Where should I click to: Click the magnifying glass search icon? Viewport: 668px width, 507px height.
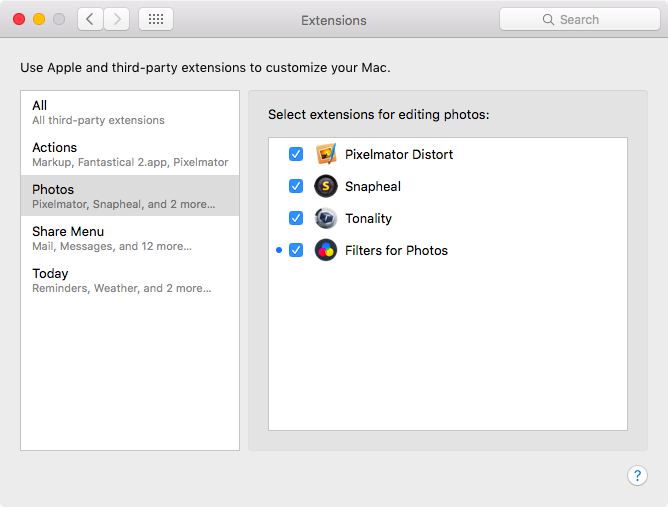(x=548, y=20)
